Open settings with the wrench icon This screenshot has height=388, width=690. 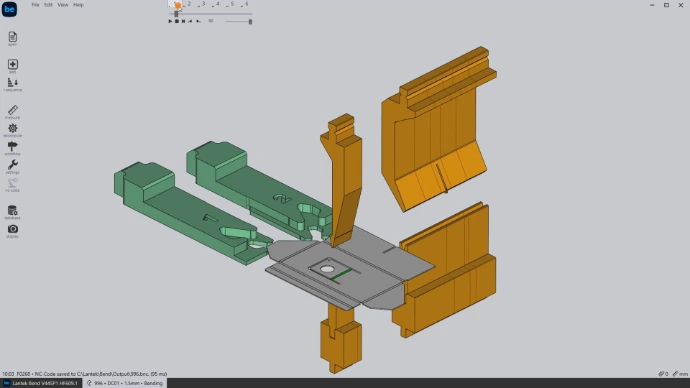(x=12, y=167)
